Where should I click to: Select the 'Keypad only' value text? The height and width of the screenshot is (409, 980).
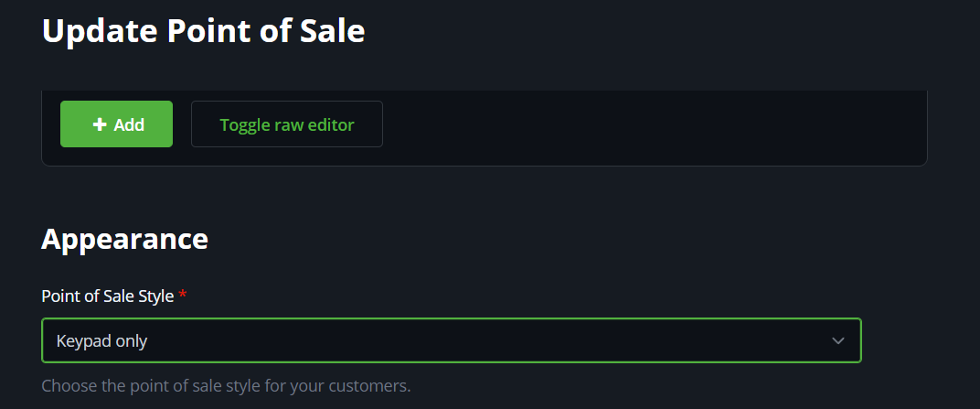click(101, 341)
